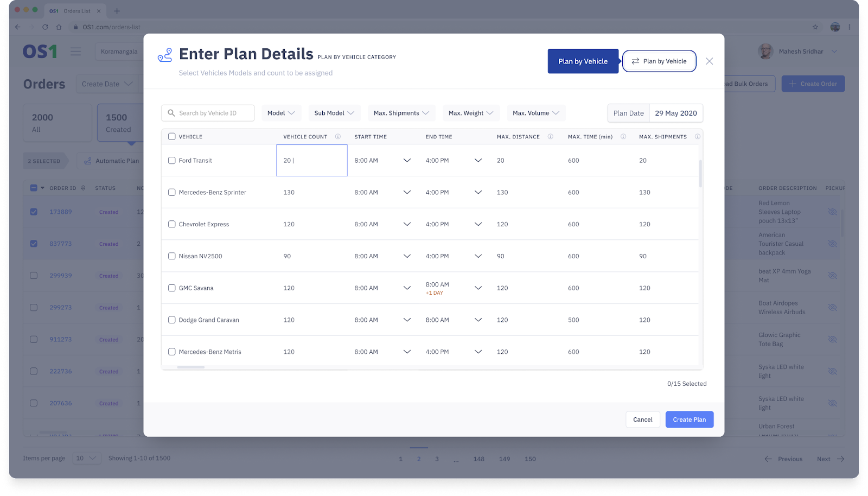
Task: Click the horizontal scrollbar below the vehicle table
Action: pos(191,367)
